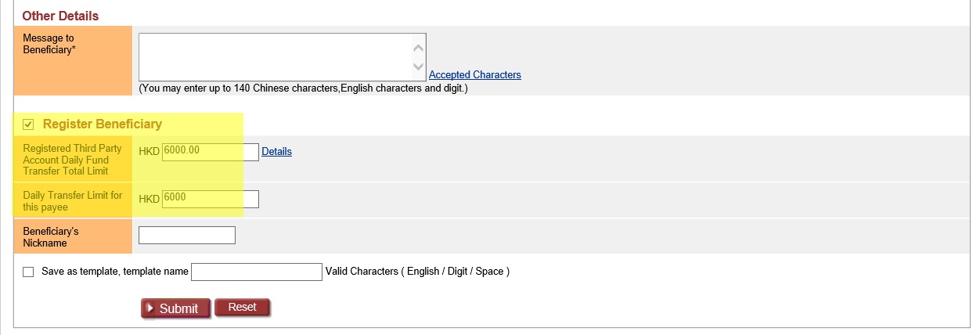Image resolution: width=980 pixels, height=335 pixels.
Task: Select the Daily Transfer Limit payee field
Action: (210, 199)
